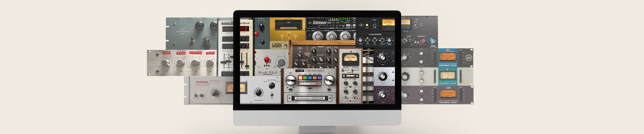644x134 pixels.
Task: Click the Teletronix Peak Reduction knob
Action: pyautogui.click(x=259, y=92)
